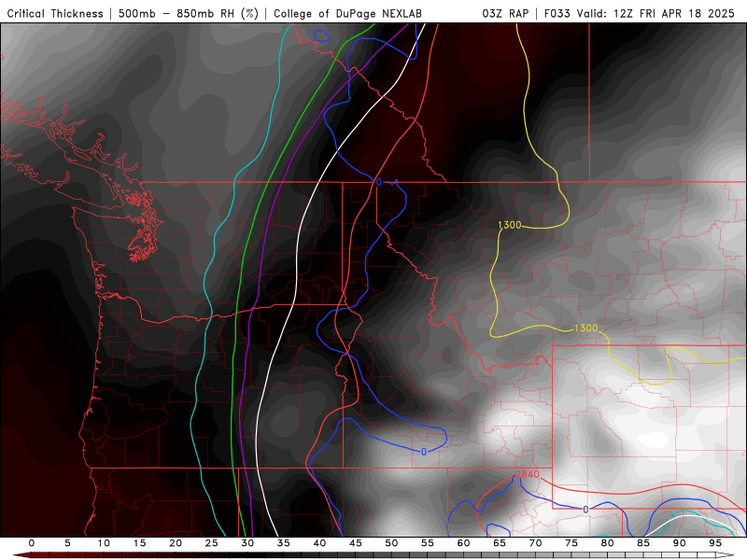
Task: Click the "Critical Thickness" title text
Action: pos(55,13)
